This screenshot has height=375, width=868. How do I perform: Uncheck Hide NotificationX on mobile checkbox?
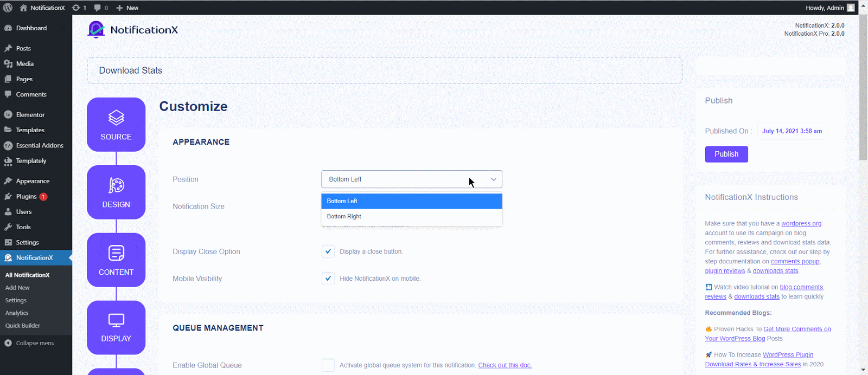pyautogui.click(x=328, y=279)
